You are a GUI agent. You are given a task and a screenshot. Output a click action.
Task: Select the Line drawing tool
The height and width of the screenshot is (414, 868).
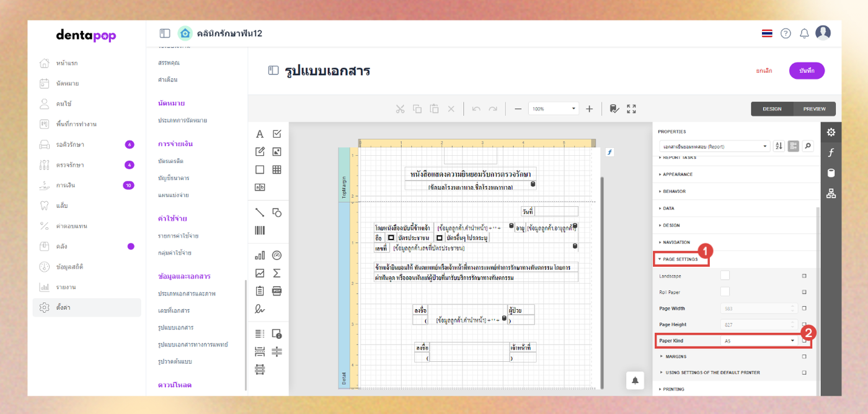pos(260,212)
